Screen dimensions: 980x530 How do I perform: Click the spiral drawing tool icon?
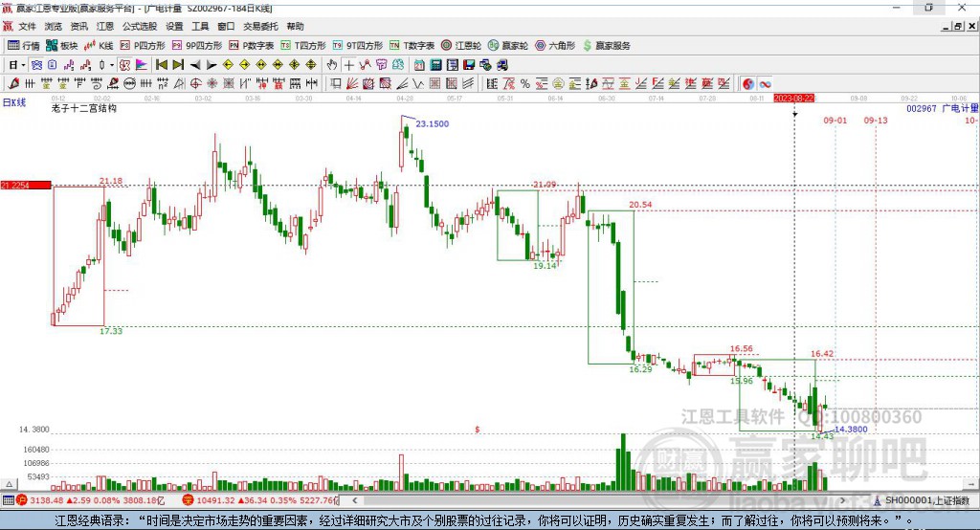97,84
